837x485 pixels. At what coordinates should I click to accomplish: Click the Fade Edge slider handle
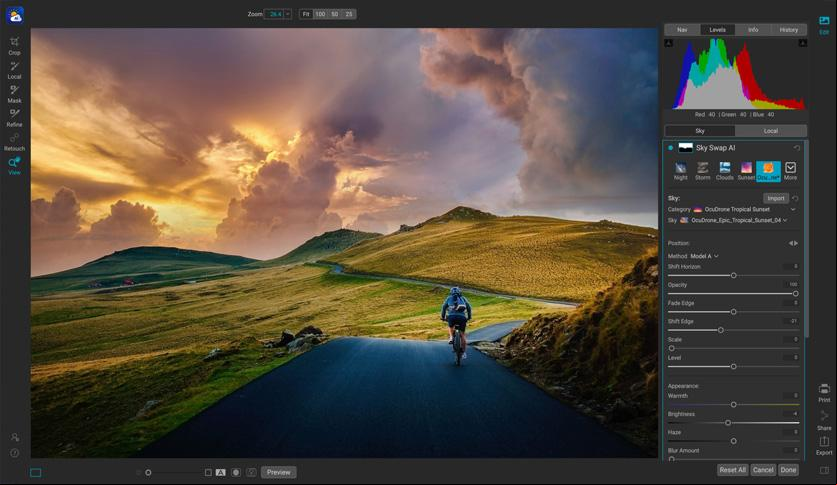tap(733, 312)
